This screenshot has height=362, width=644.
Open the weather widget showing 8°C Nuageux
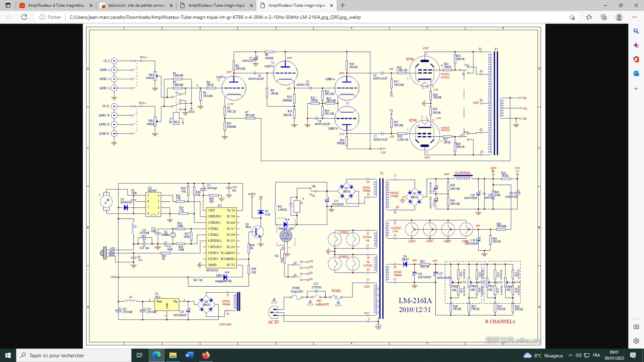(x=543, y=355)
